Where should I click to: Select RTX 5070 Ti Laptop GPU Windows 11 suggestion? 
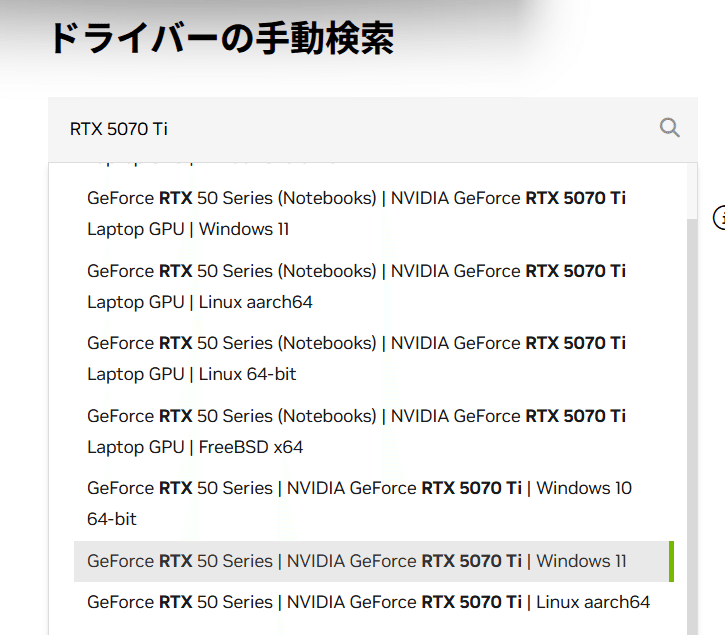374,214
